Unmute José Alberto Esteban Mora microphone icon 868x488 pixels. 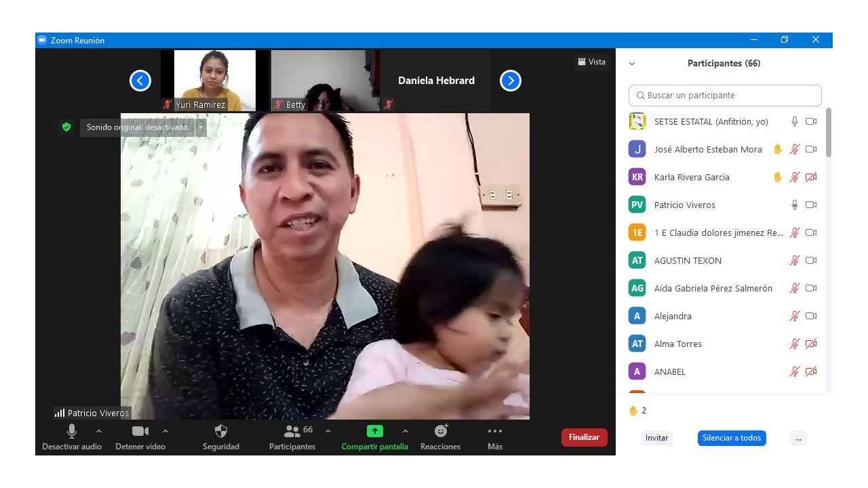(795, 149)
